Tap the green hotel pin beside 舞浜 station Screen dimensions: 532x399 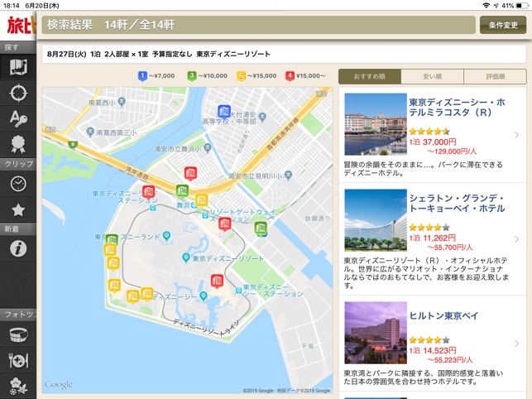coord(182,191)
